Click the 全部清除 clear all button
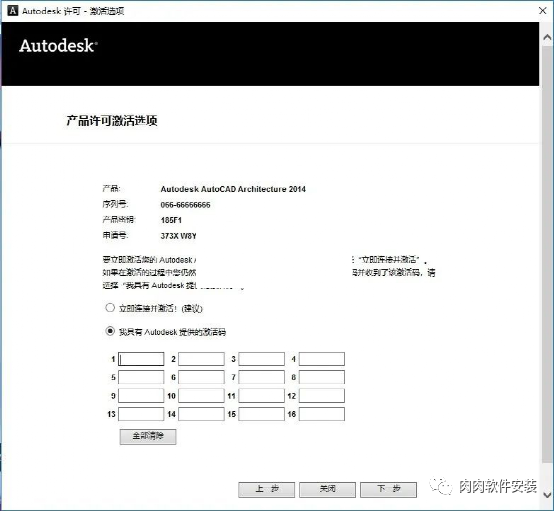The image size is (554, 511). coord(148,436)
